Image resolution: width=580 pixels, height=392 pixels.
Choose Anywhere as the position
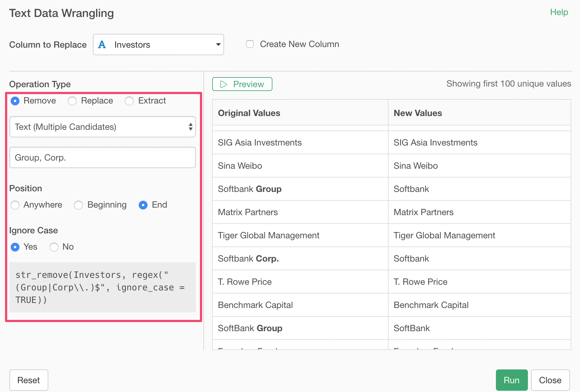click(x=15, y=205)
